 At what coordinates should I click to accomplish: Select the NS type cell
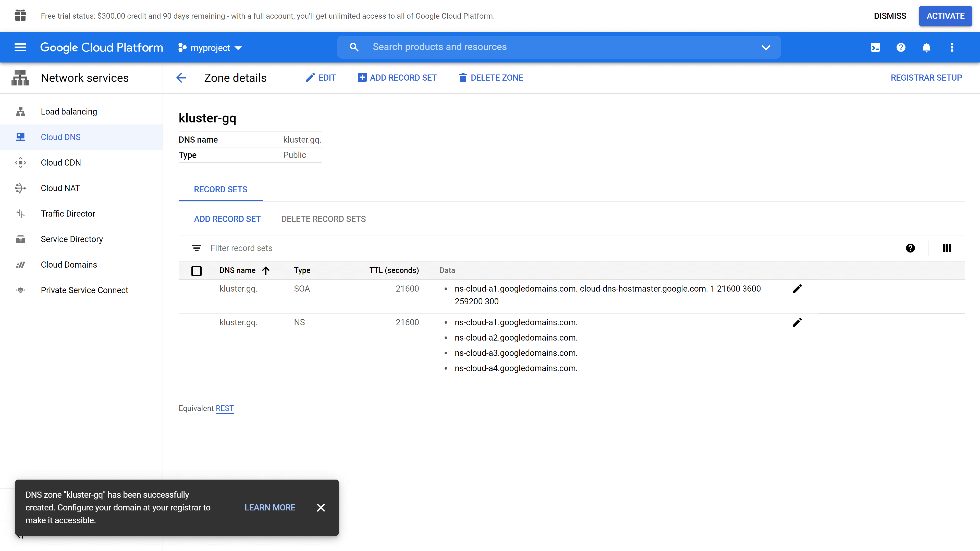pos(299,322)
